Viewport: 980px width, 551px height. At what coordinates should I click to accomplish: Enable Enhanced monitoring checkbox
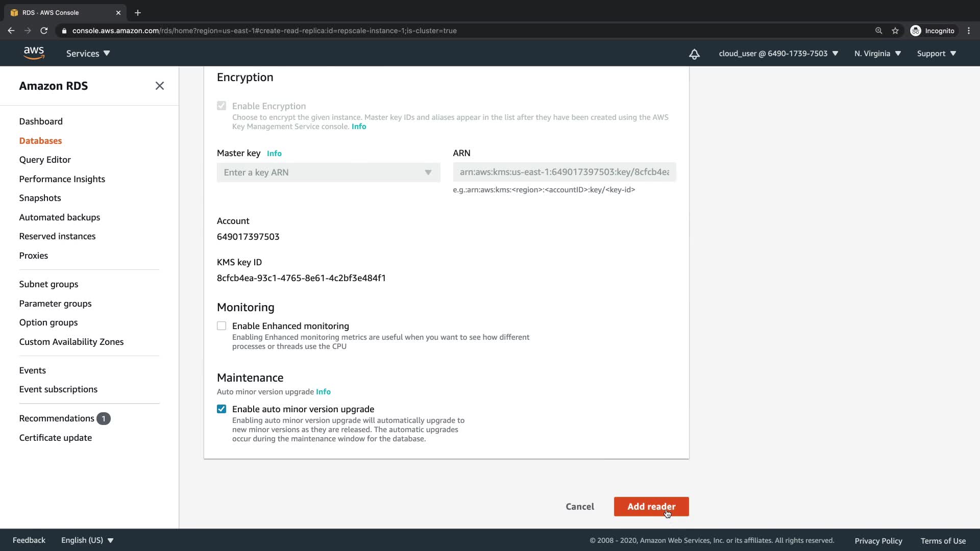(222, 326)
